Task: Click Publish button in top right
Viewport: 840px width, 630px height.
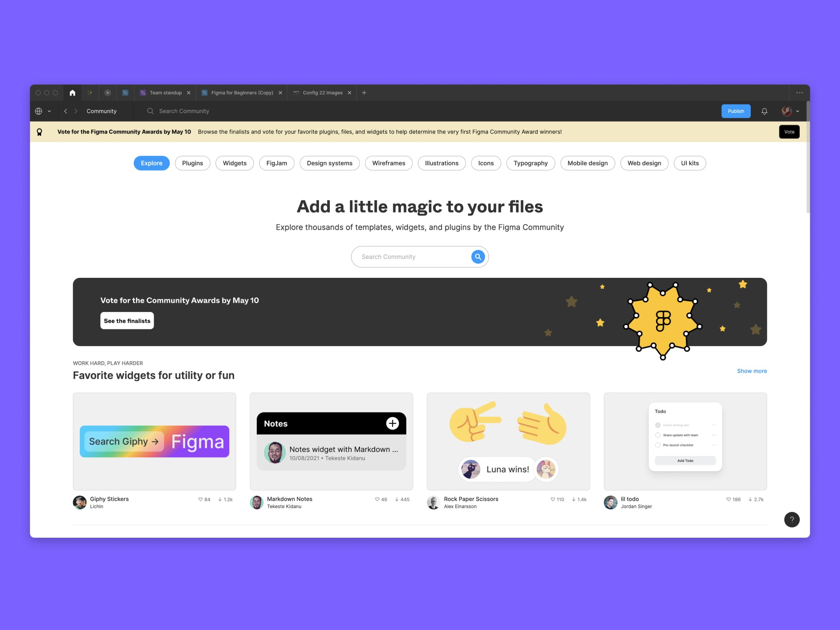Action: 736,111
